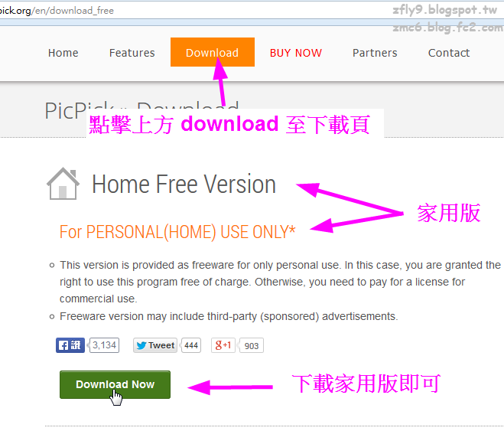
Task: Open the Partners menu item
Action: [x=375, y=53]
